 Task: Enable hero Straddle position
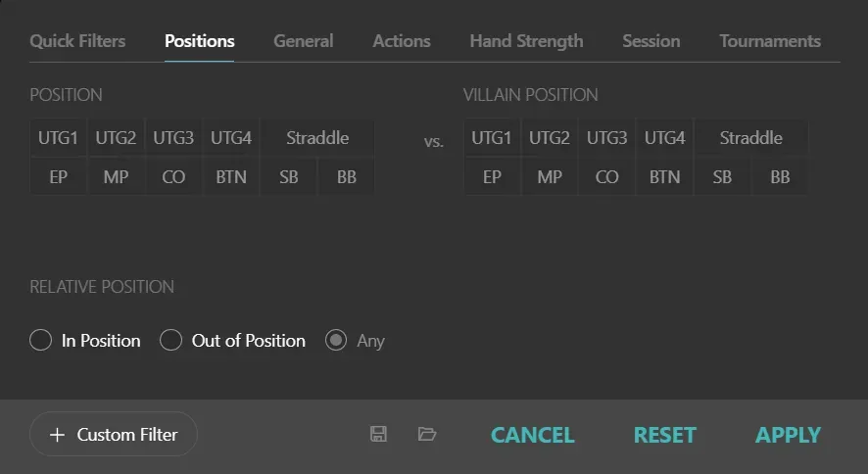(x=317, y=138)
